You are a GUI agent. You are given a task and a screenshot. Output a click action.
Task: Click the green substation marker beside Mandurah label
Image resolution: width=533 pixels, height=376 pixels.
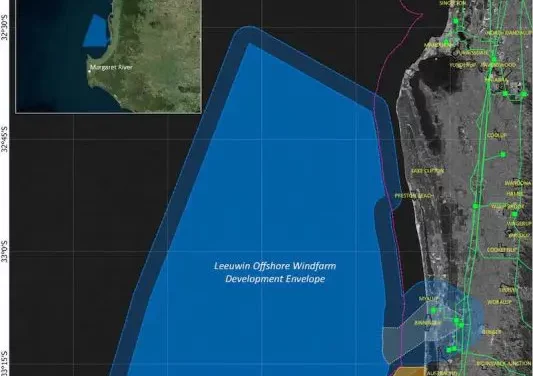446,43
